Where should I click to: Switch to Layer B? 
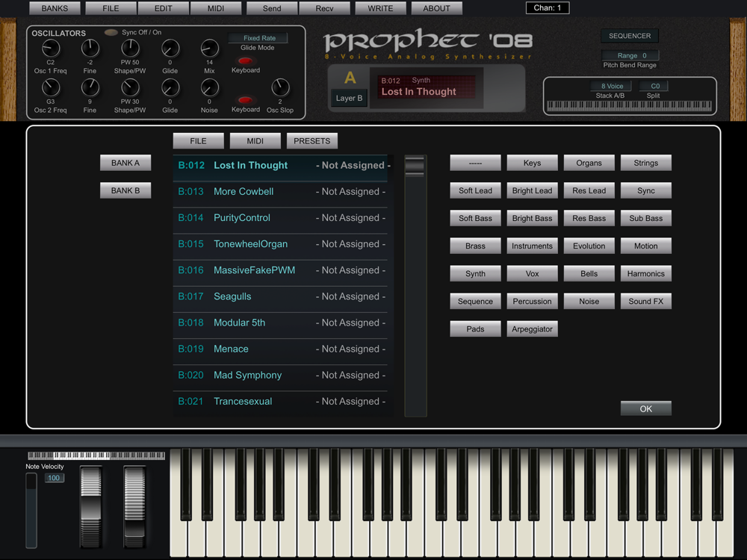[x=349, y=98]
